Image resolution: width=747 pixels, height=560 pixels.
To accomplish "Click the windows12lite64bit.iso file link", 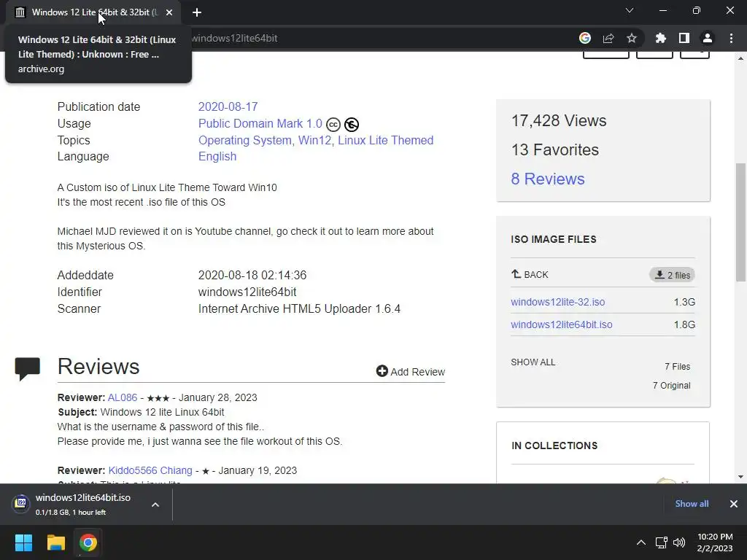I will click(x=562, y=324).
